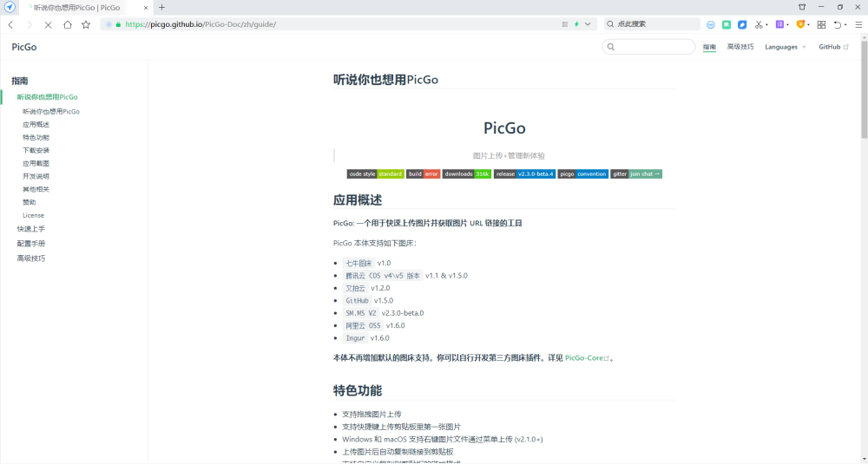
Task: Click the undo closed-tab arrow icon
Action: [x=838, y=24]
